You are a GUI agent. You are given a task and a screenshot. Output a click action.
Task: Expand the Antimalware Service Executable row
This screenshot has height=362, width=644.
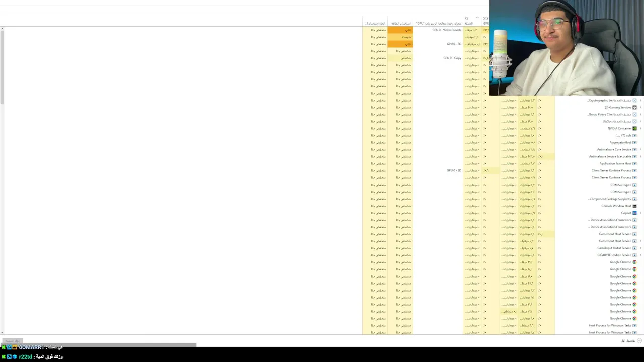641,156
